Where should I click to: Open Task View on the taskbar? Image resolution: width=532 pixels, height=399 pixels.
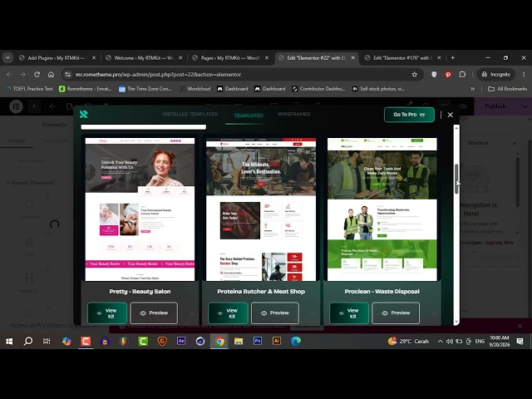47,342
